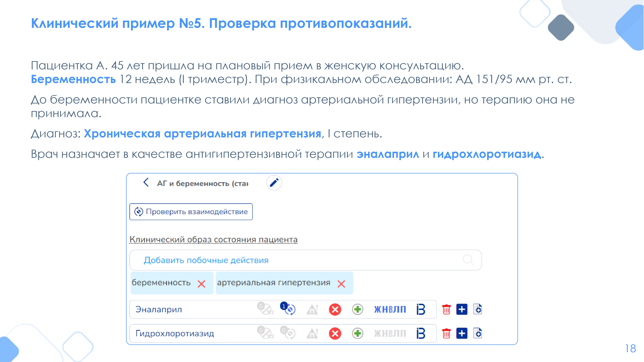Click the magnifier icon in side-effects field

tap(468, 260)
